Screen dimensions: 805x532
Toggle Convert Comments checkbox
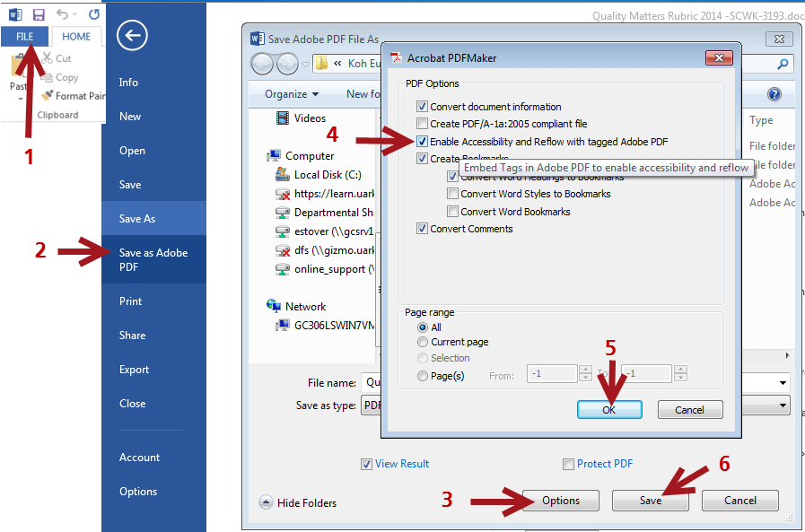pyautogui.click(x=422, y=229)
